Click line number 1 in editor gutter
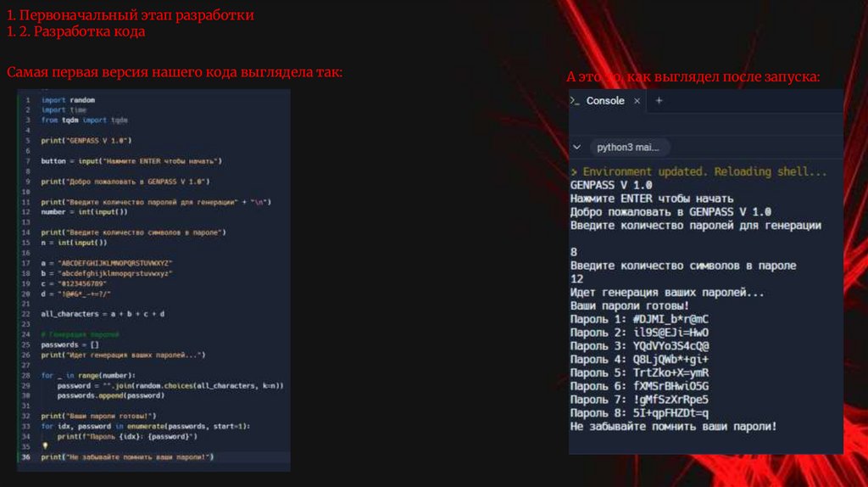 28,100
